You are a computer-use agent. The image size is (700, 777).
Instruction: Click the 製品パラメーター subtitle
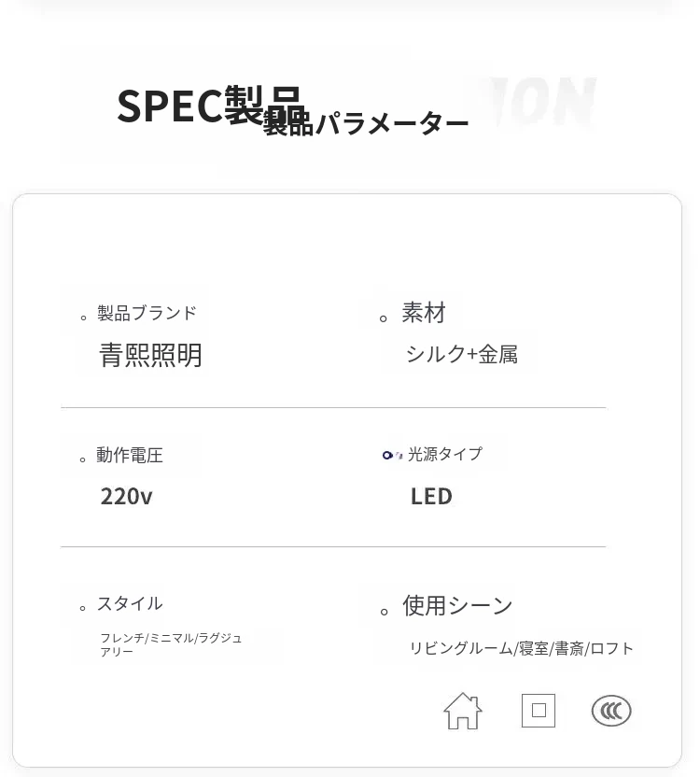366,124
